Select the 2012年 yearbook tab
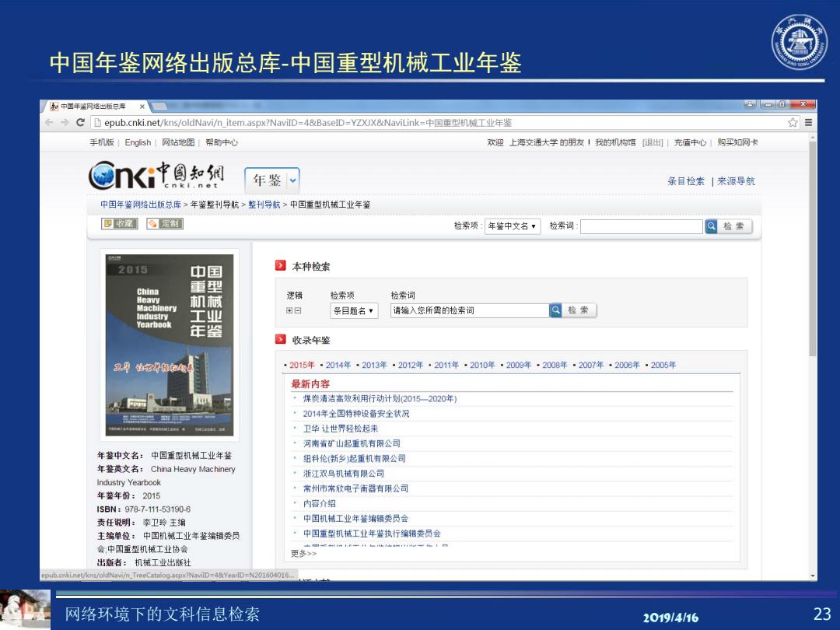This screenshot has height=630, width=840. 411,365
